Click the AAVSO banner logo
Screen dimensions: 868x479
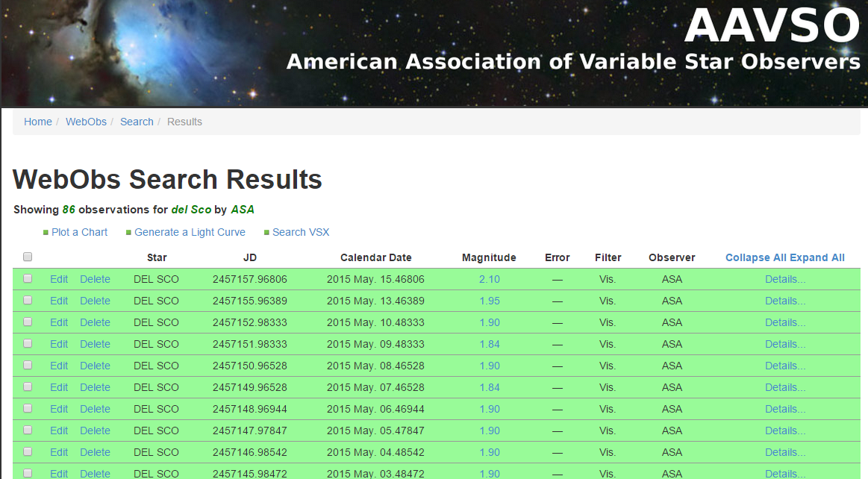(x=772, y=25)
